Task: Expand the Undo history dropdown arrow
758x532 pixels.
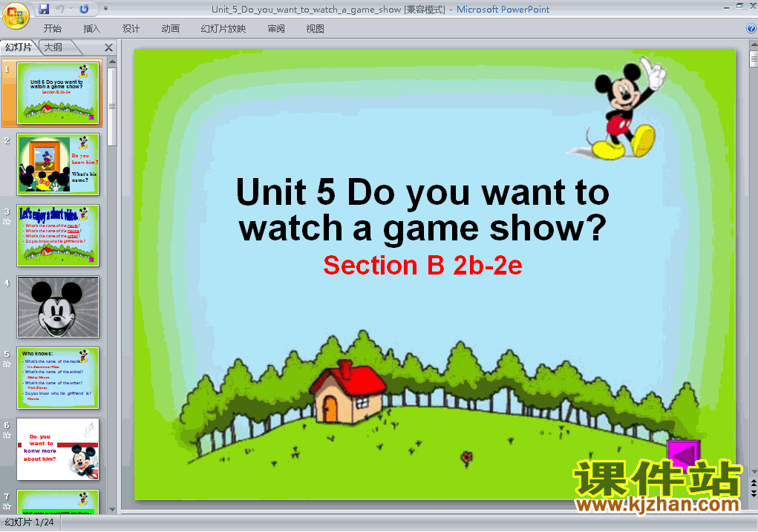Action: pos(71,9)
